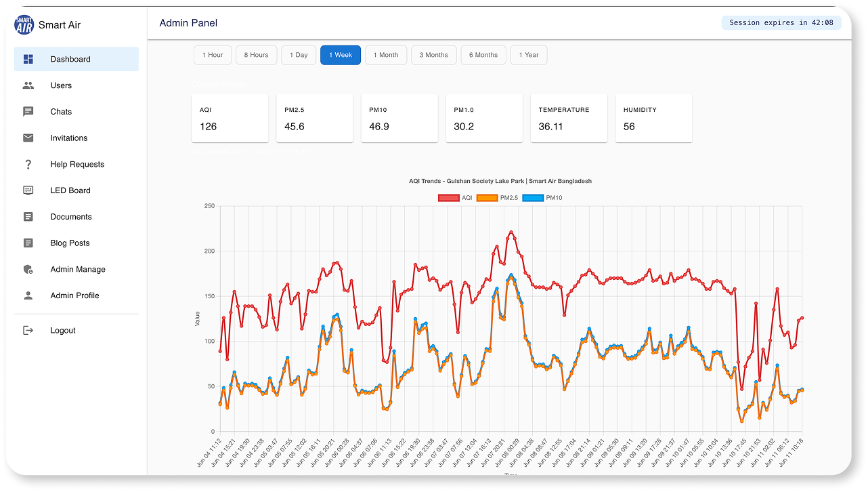Open the Dashboard menu item
868x492 pixels.
click(77, 59)
